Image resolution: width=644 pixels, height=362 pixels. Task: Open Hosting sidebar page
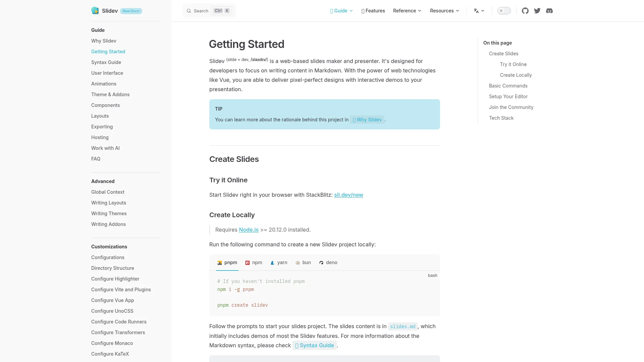(x=100, y=137)
